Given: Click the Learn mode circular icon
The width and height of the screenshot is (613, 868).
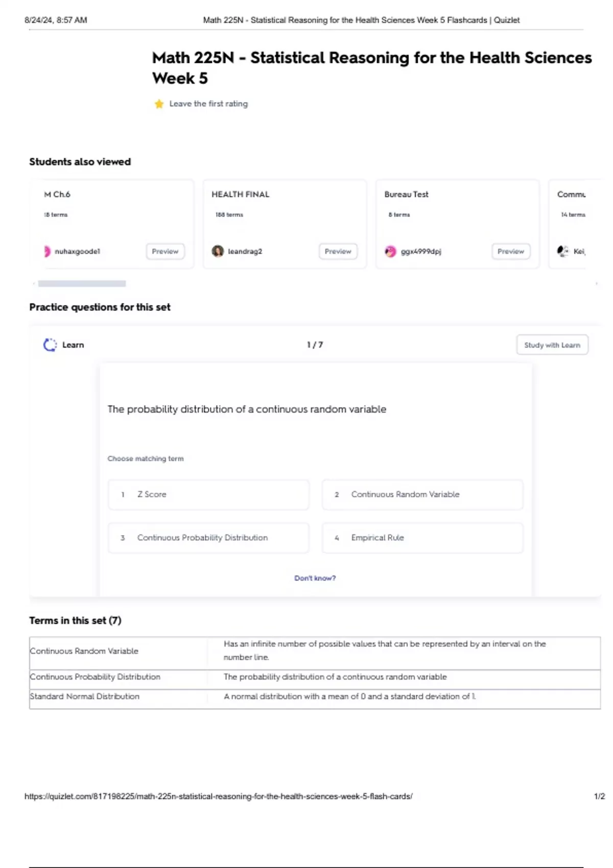Looking at the screenshot, I should pyautogui.click(x=50, y=345).
